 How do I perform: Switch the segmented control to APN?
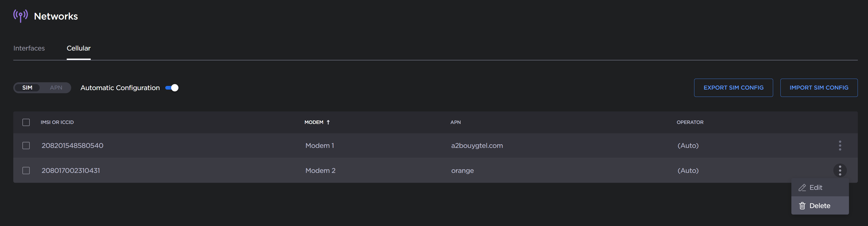click(56, 87)
